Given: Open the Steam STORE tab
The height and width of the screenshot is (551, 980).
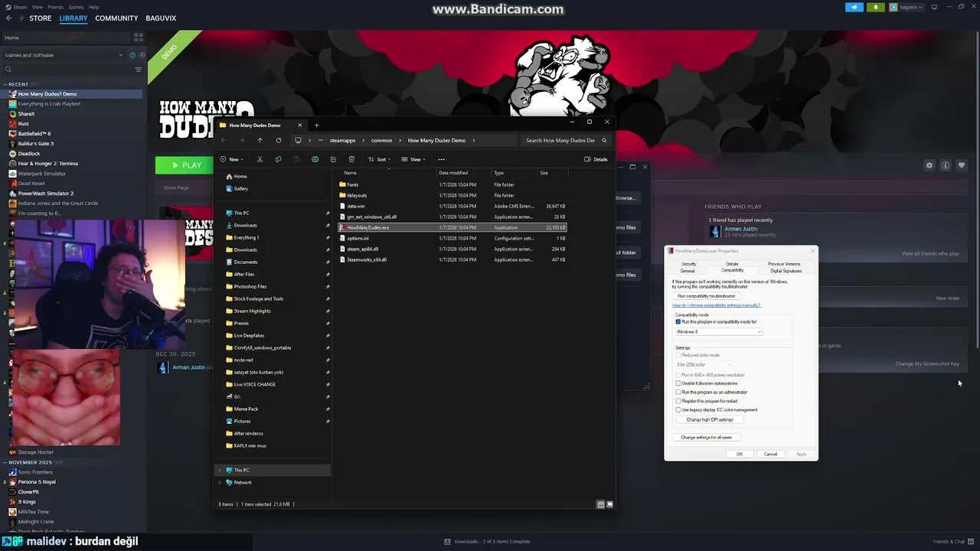Looking at the screenshot, I should [40, 18].
